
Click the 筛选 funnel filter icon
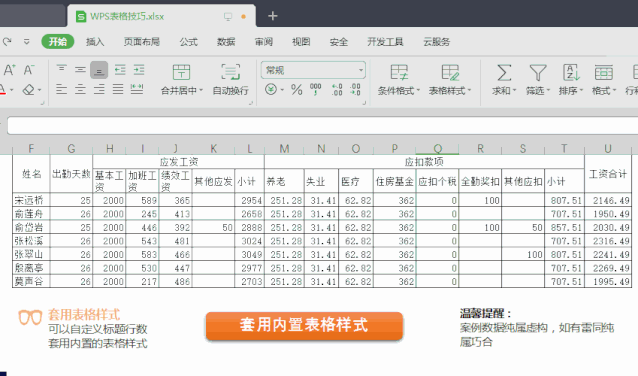[x=537, y=73]
